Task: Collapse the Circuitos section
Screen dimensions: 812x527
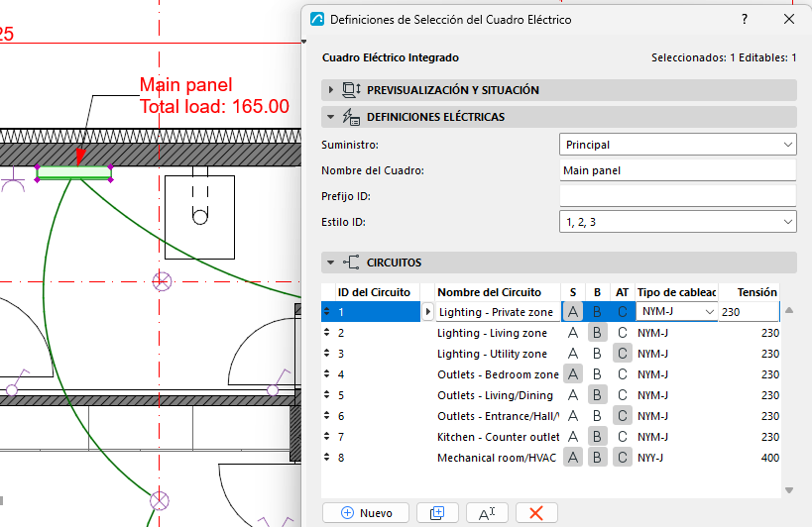Action: click(331, 263)
